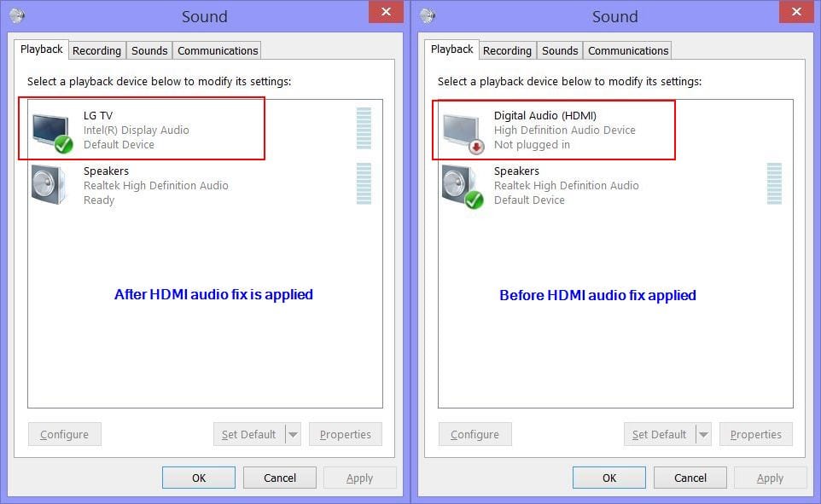821x504 pixels.
Task: Click Speakers level meter in left window
Action: (364, 183)
